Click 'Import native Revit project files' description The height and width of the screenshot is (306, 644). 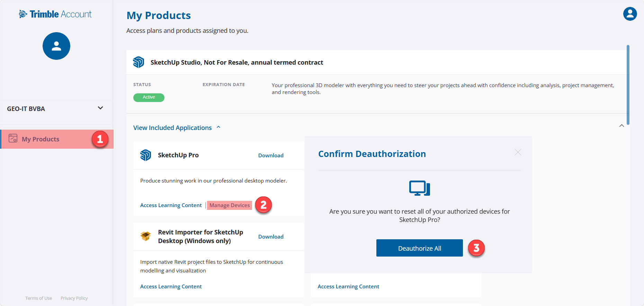(212, 266)
